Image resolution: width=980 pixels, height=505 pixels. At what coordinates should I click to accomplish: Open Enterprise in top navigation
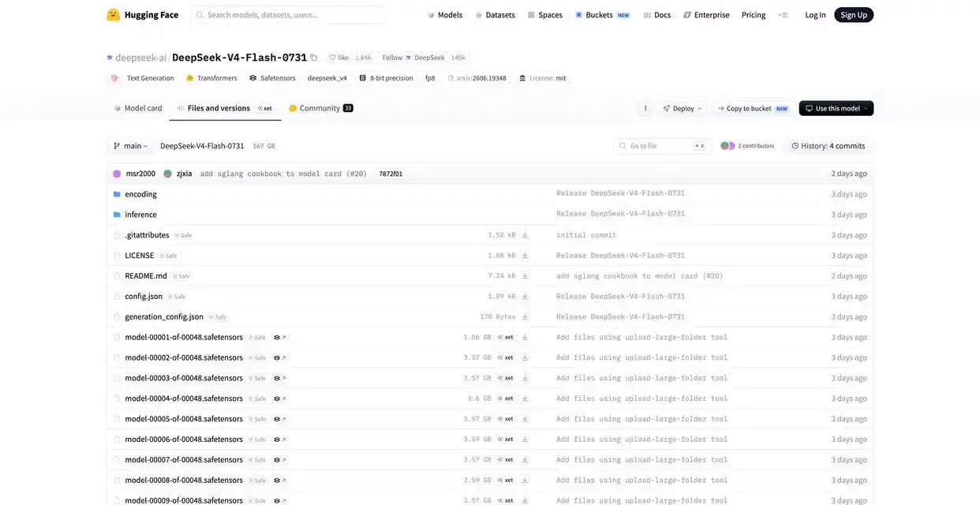pos(706,15)
